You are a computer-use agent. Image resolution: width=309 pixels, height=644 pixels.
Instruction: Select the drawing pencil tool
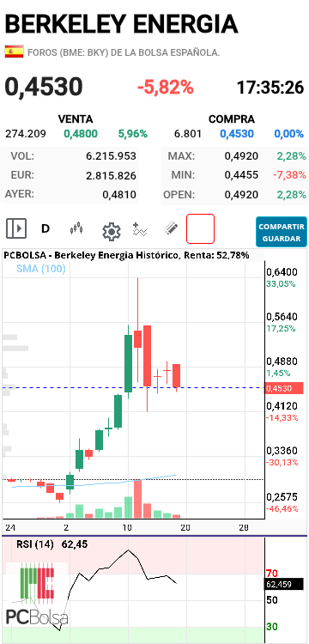point(171,228)
